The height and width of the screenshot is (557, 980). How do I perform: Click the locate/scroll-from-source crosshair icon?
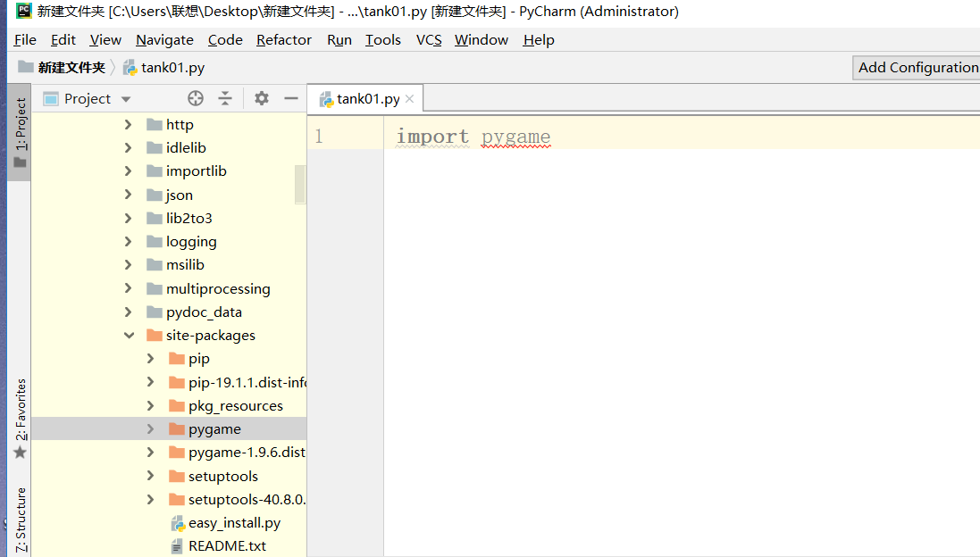(x=196, y=99)
